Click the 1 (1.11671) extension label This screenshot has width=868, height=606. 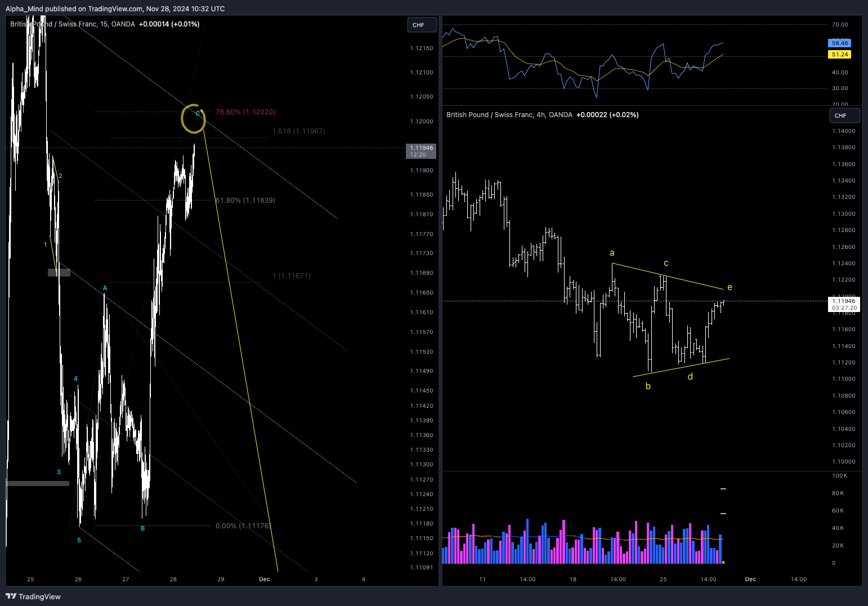tap(292, 276)
